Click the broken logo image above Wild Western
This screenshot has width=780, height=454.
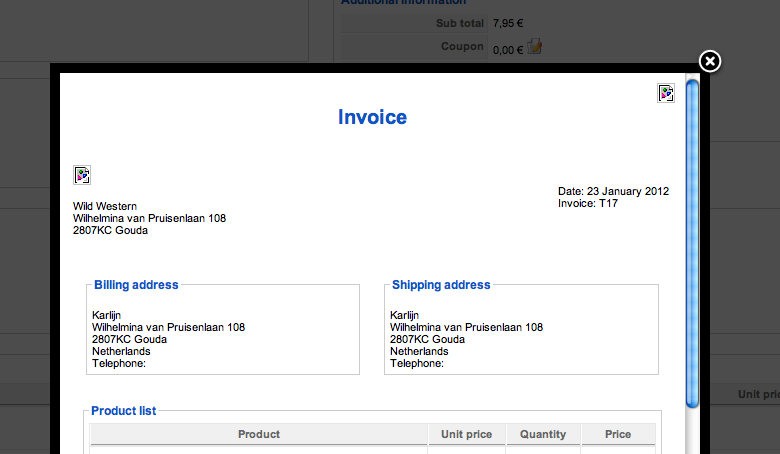[x=82, y=175]
